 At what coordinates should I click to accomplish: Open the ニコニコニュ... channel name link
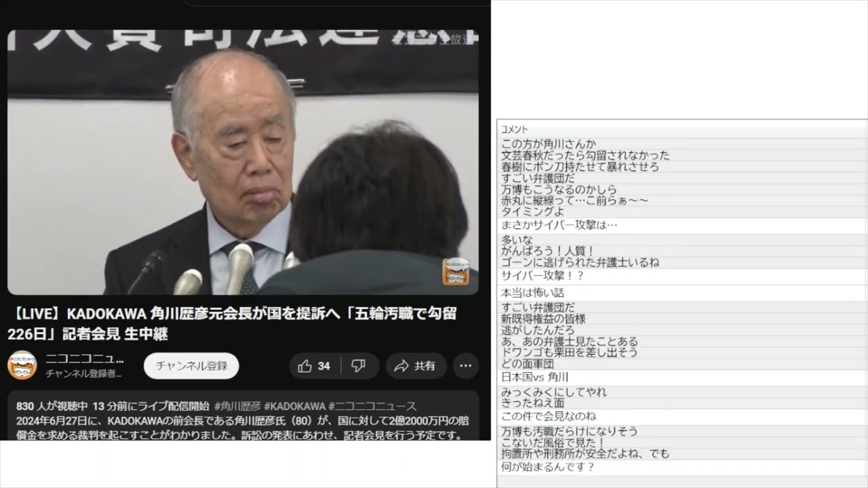pos(85,359)
